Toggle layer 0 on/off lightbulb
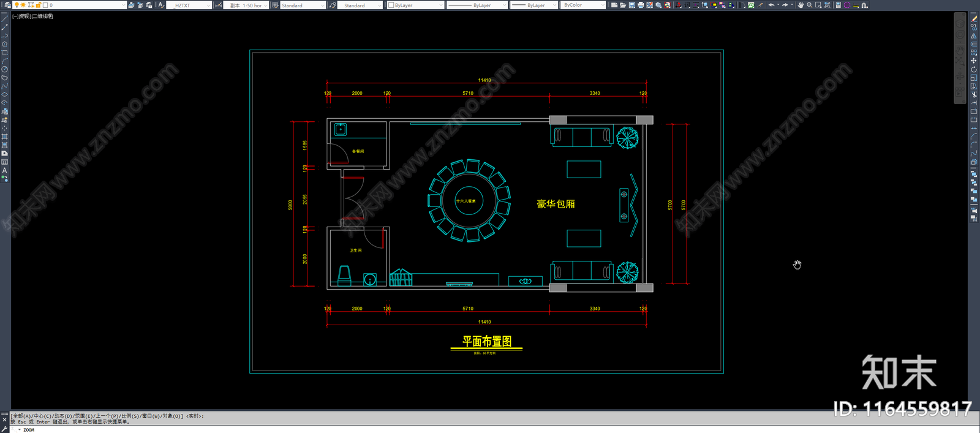This screenshot has width=980, height=433. pyautogui.click(x=17, y=5)
